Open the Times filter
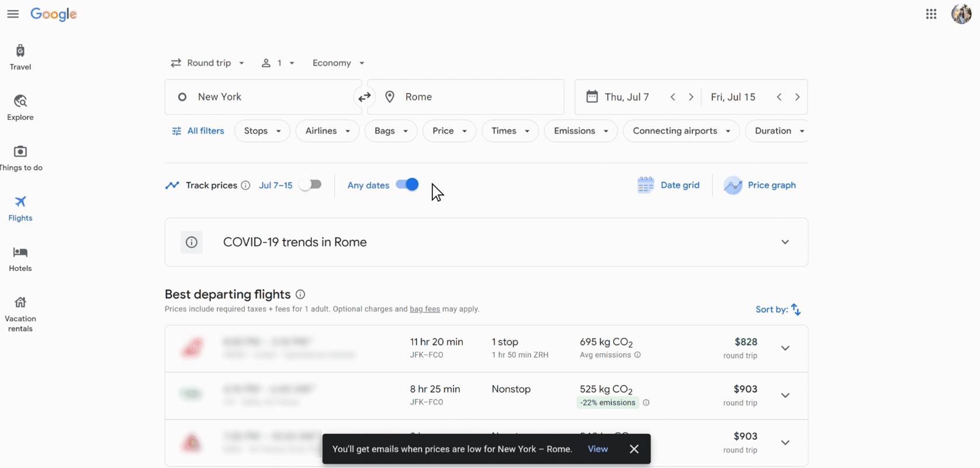The width and height of the screenshot is (980, 468). click(x=510, y=131)
